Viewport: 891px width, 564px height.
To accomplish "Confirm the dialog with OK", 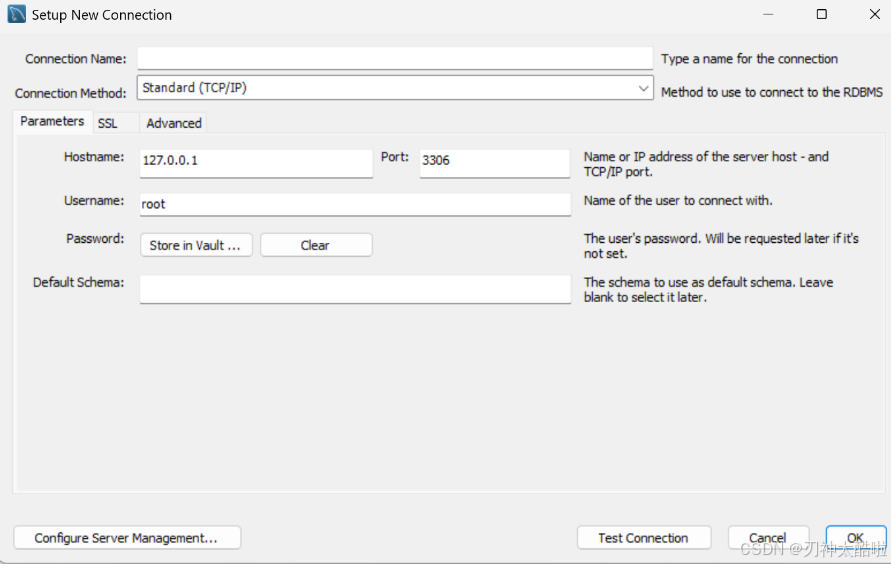I will [x=856, y=538].
